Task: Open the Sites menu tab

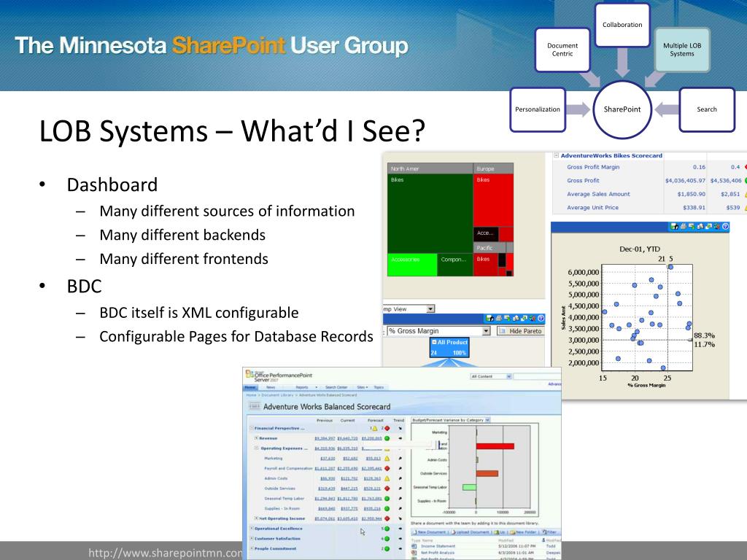Action: [x=361, y=387]
